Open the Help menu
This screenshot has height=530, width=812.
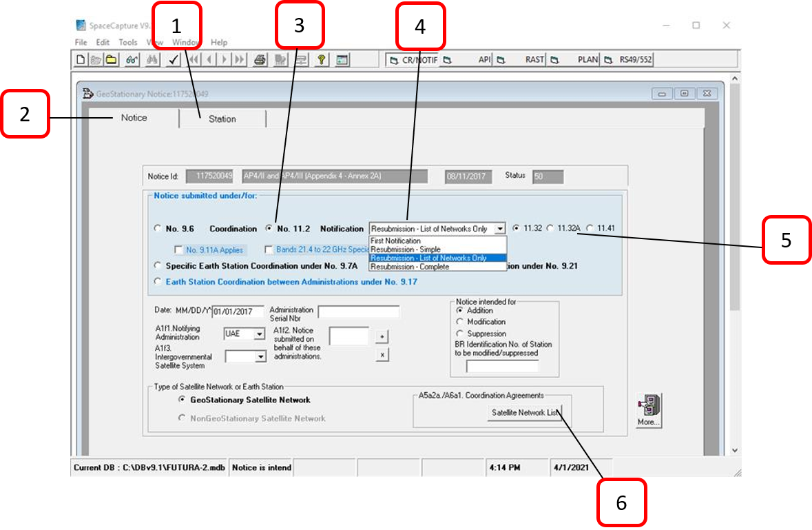pos(218,43)
